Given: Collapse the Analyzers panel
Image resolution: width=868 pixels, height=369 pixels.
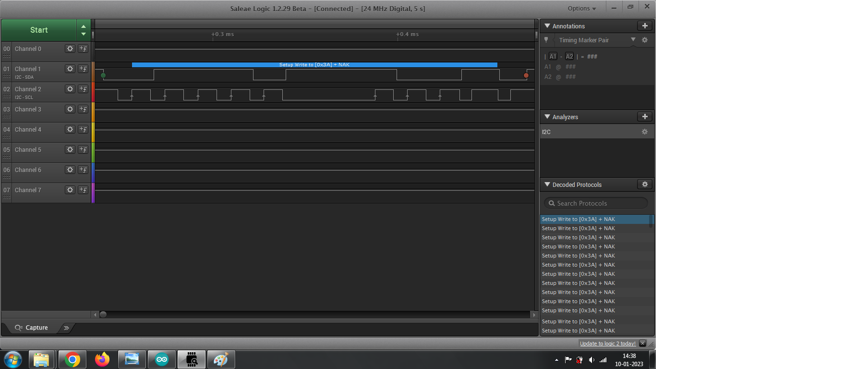Looking at the screenshot, I should (547, 117).
